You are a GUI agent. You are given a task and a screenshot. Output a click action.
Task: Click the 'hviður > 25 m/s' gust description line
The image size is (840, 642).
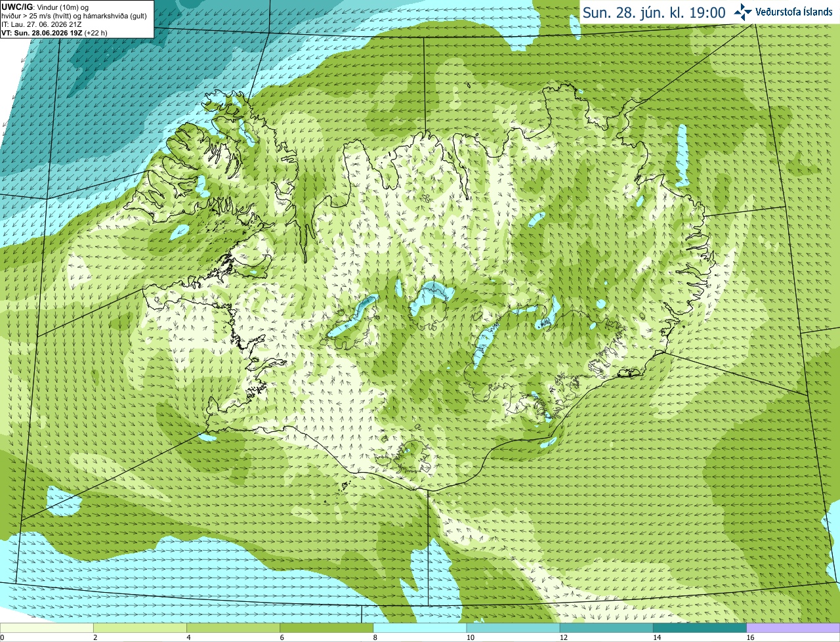74,16
